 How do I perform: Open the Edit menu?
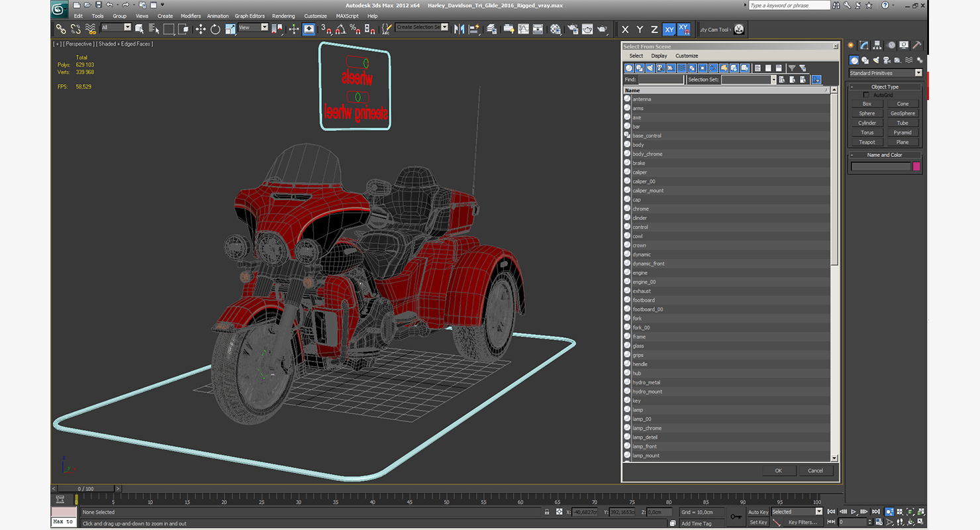point(78,16)
